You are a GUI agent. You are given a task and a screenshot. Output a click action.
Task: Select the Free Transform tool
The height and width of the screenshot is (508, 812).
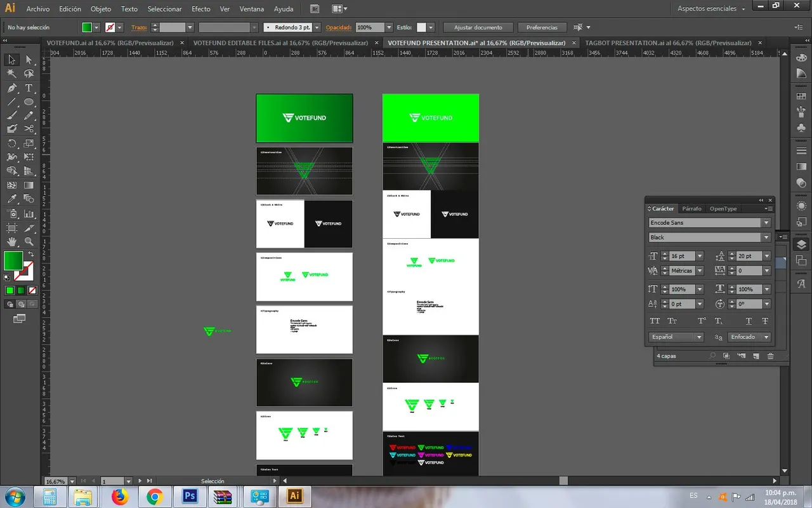pyautogui.click(x=29, y=157)
